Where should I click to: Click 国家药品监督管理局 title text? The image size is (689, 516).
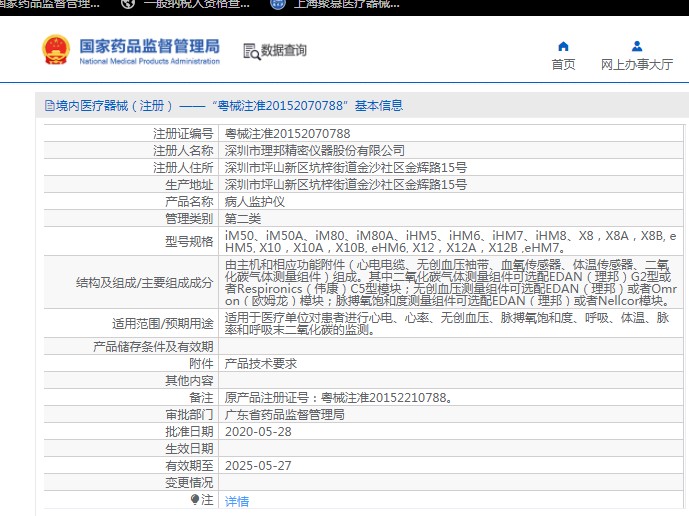click(149, 46)
